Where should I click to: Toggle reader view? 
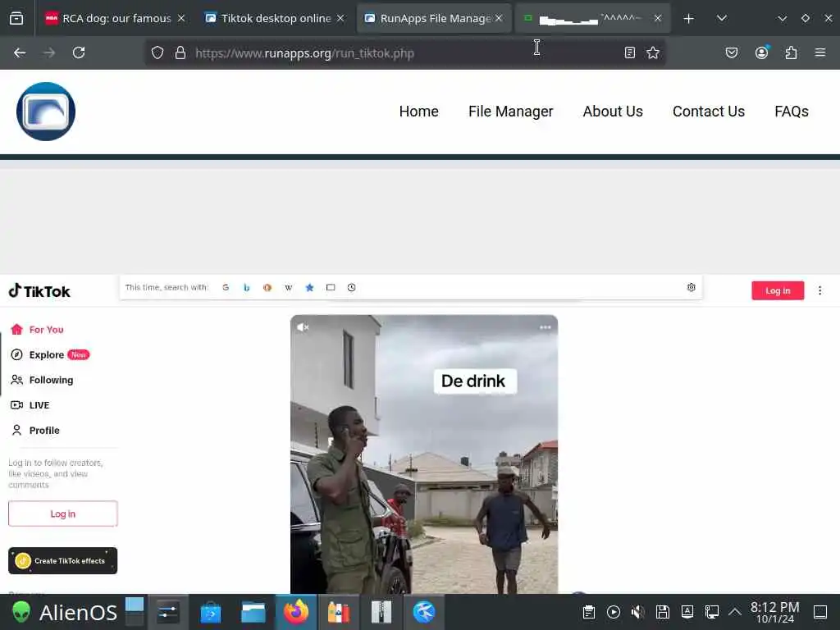630,52
